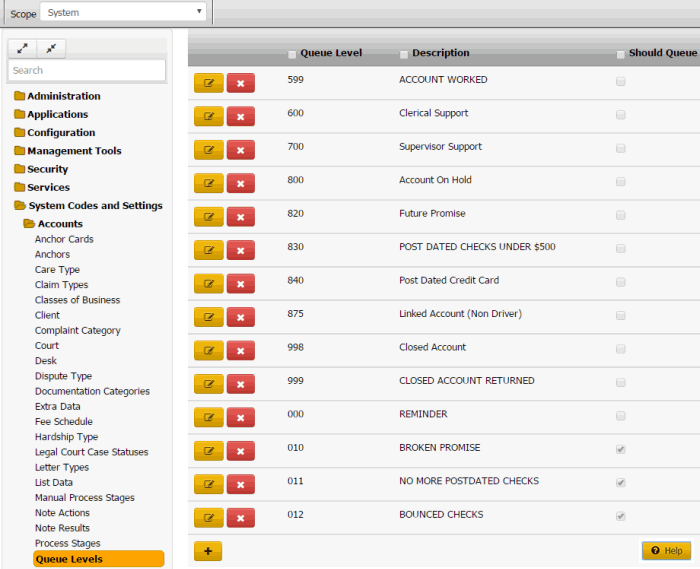The image size is (700, 569).
Task: Toggle Should Queue checkbox for REMINDER
Action: click(621, 415)
